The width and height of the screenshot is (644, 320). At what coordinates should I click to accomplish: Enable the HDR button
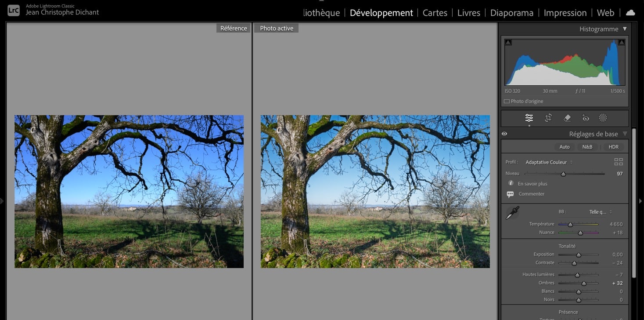pyautogui.click(x=613, y=147)
